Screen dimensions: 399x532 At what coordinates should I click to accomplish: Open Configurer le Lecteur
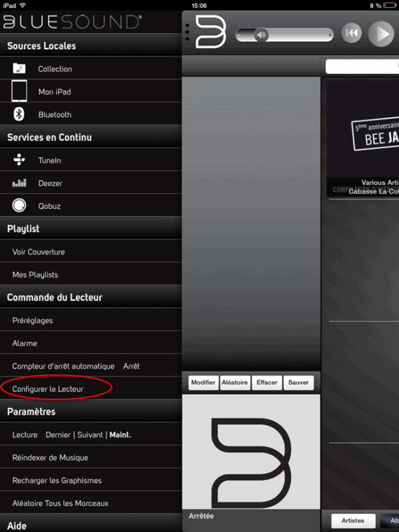[x=91, y=389]
